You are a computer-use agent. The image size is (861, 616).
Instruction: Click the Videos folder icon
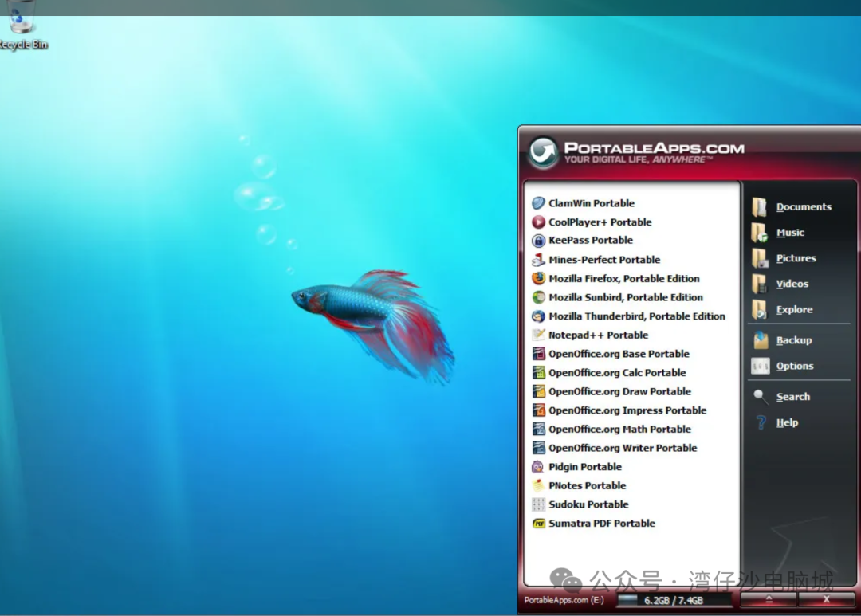[x=760, y=284]
